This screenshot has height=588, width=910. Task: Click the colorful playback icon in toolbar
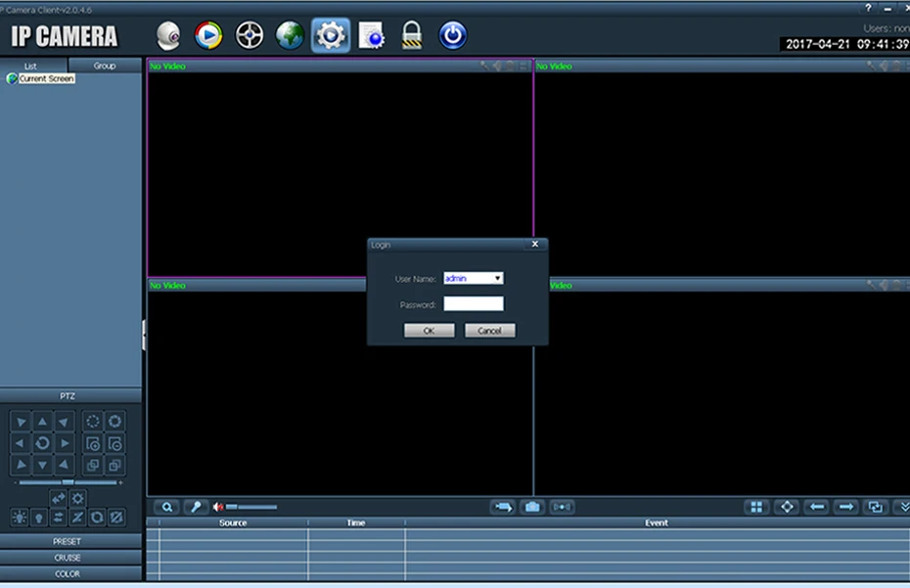[x=208, y=35]
